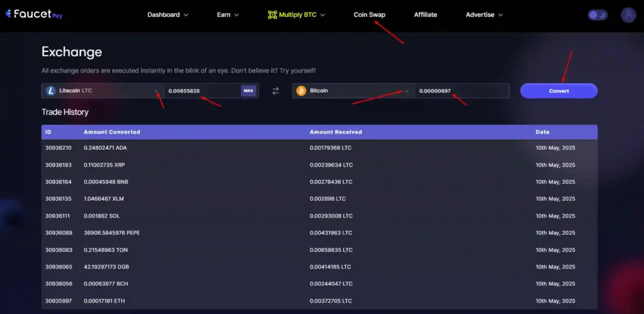Click the Date column header
Screen dimensions: 644x314
coord(542,132)
